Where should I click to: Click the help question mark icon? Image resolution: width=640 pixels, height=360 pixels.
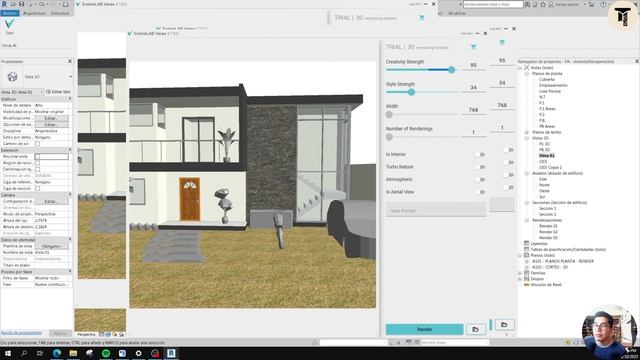pos(603,4)
